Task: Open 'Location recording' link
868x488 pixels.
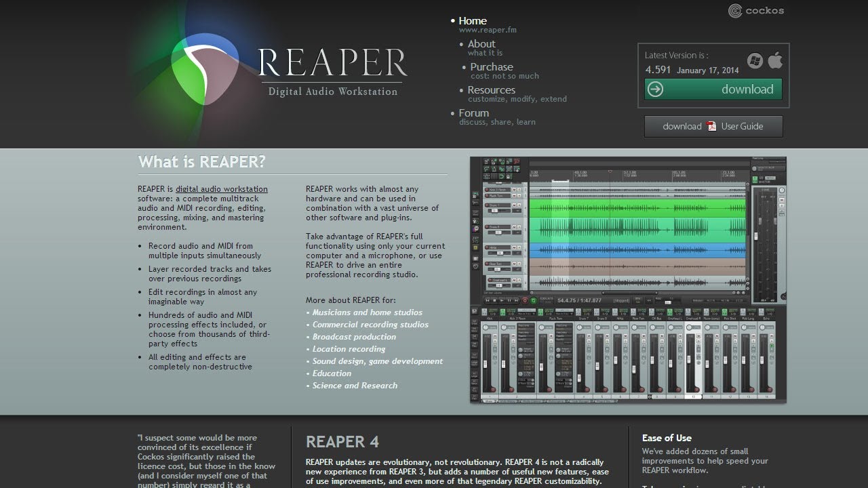Action: tap(349, 349)
